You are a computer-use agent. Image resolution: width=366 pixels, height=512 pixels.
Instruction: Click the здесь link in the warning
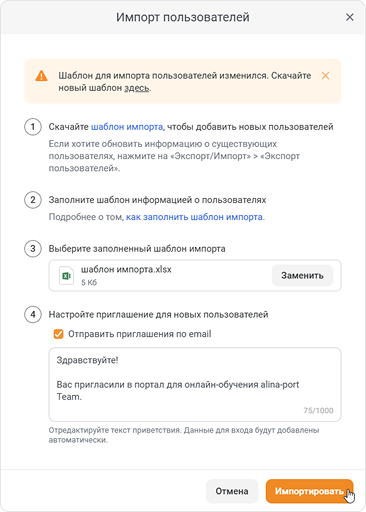tap(136, 88)
